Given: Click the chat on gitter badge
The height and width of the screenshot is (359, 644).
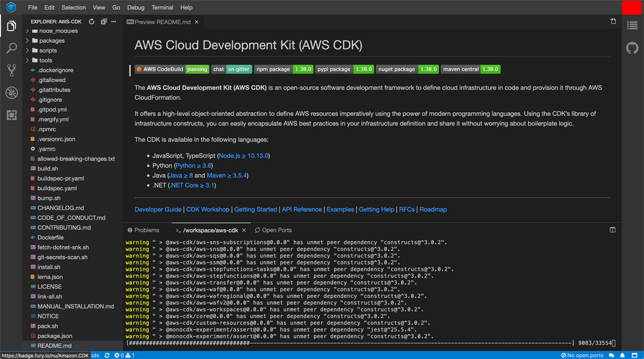Looking at the screenshot, I should [232, 69].
